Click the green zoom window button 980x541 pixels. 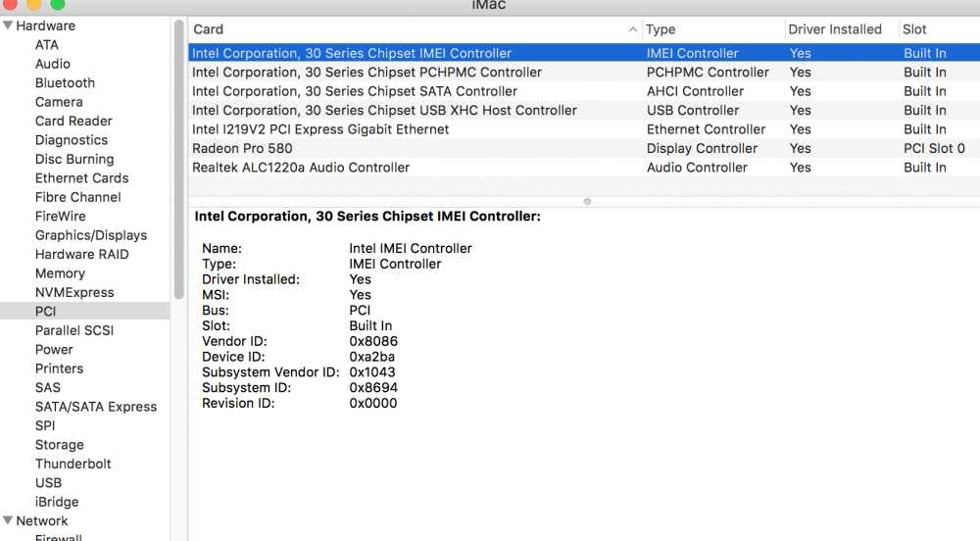(x=58, y=4)
